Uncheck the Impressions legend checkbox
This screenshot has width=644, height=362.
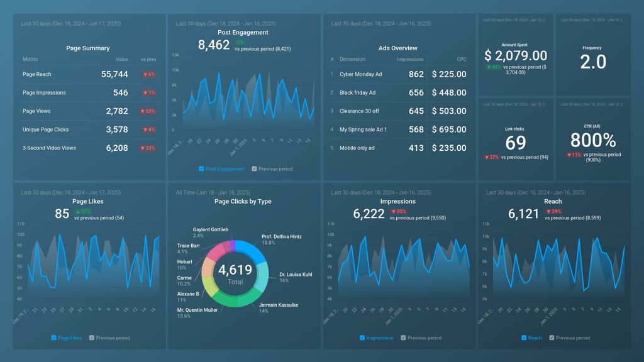362,337
